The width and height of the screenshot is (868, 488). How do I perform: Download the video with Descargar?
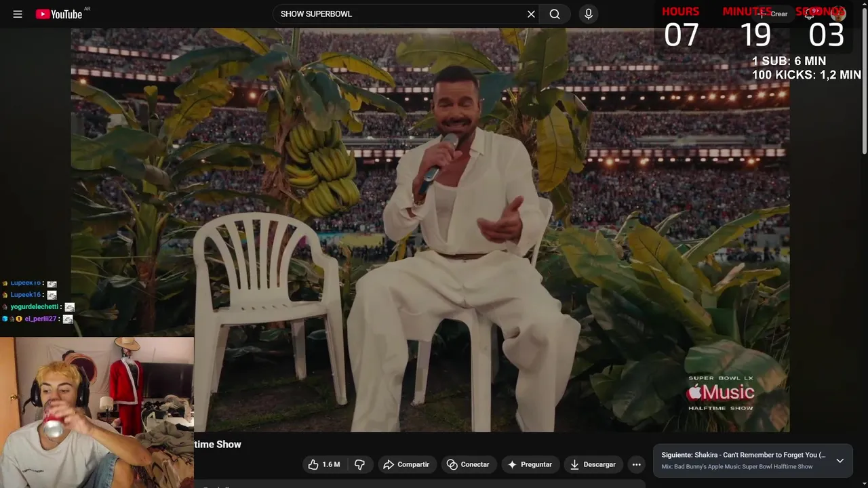593,464
